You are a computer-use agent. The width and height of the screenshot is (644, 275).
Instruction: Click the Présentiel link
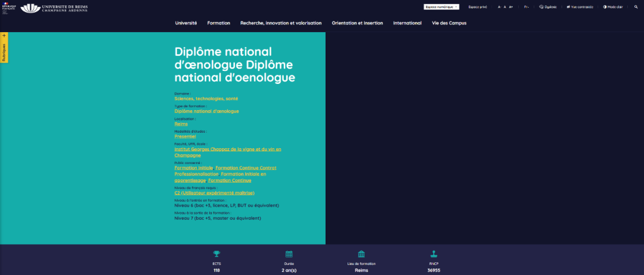point(185,136)
